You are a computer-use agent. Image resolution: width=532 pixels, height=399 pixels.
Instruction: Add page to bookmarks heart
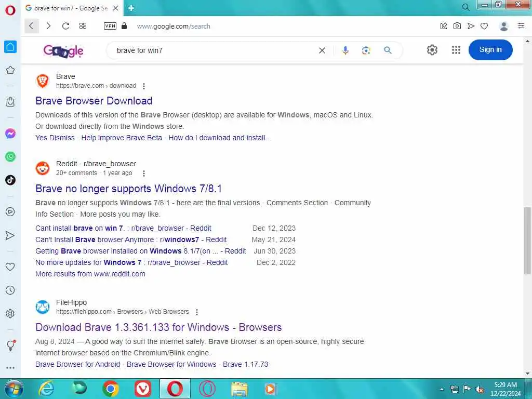pos(484,26)
